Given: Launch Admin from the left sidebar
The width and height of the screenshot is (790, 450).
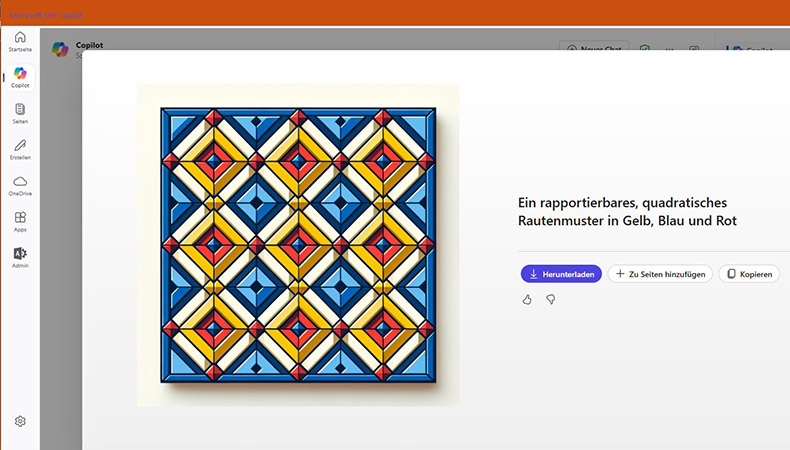Looking at the screenshot, I should pyautogui.click(x=20, y=257).
